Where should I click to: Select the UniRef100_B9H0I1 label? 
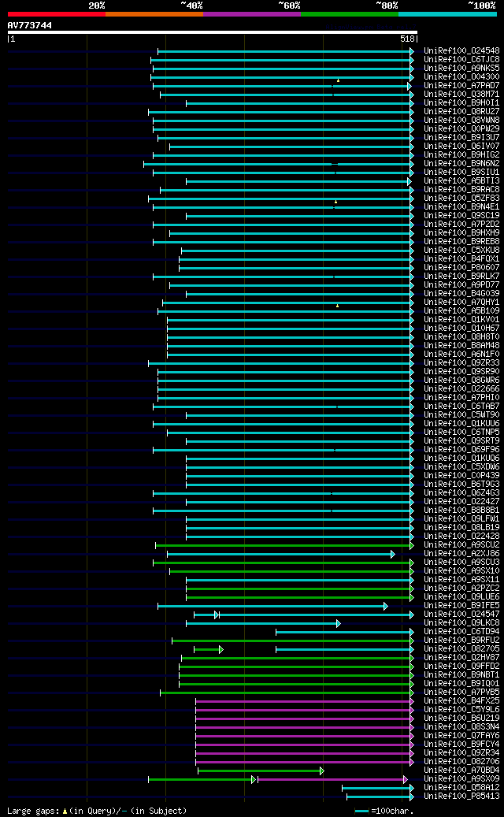point(461,103)
